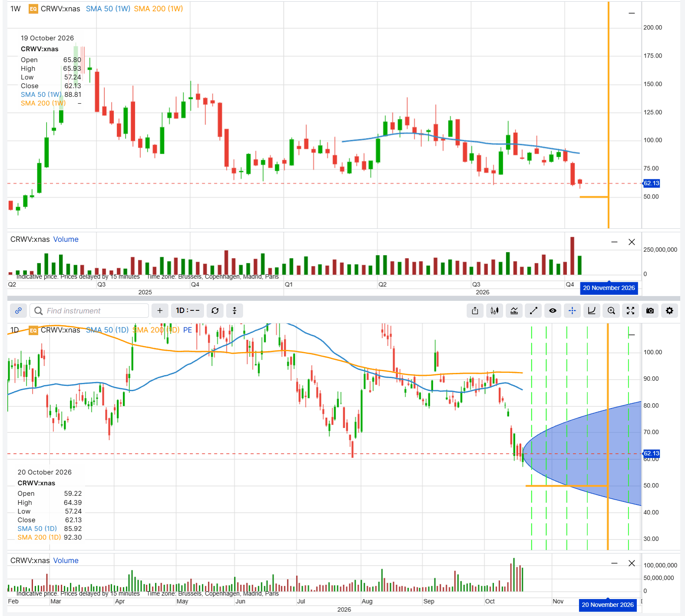Click SMA 200 (1W) label in weekly chart
The image size is (685, 616).
click(x=158, y=9)
